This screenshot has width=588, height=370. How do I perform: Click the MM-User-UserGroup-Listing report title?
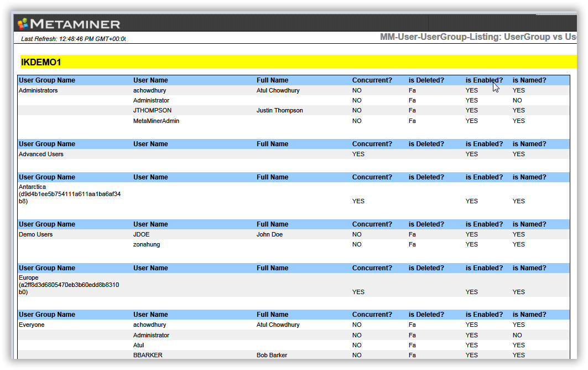[478, 37]
